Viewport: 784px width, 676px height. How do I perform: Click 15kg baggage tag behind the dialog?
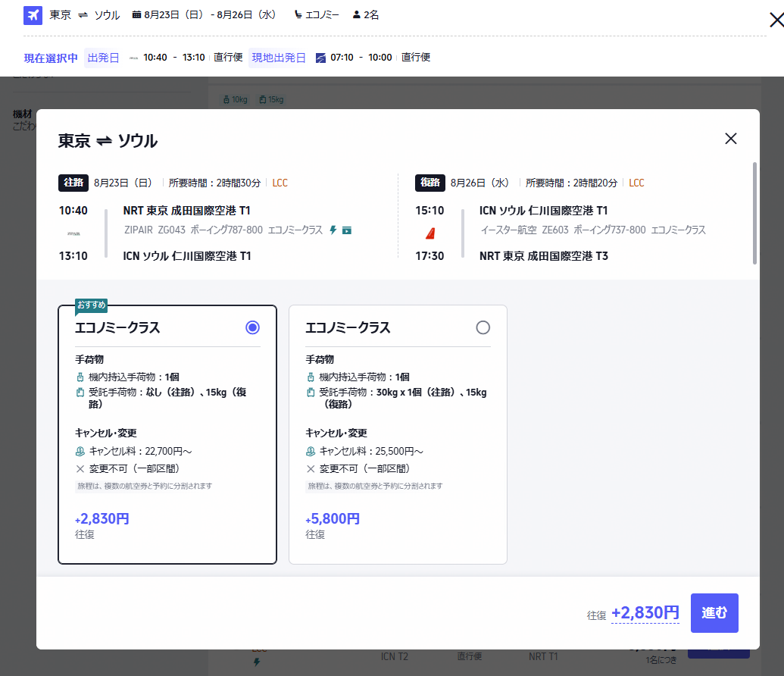click(271, 99)
